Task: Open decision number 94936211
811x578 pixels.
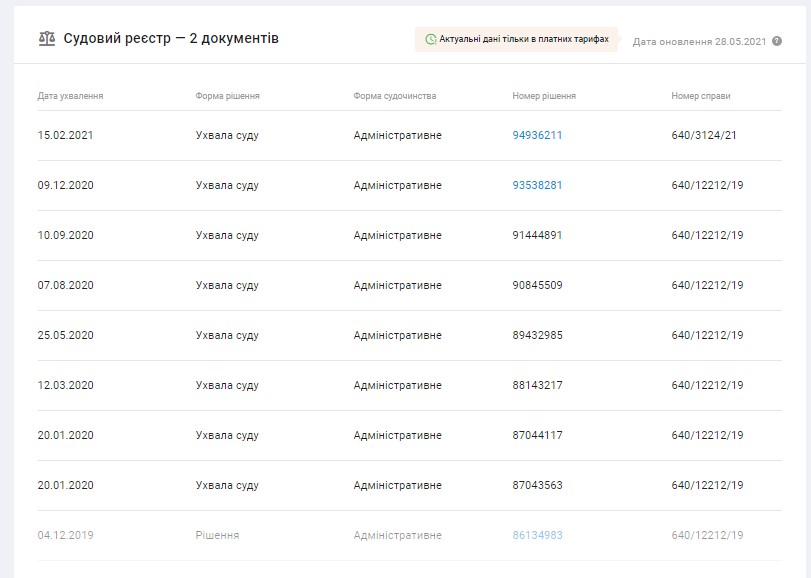Action: (537, 135)
